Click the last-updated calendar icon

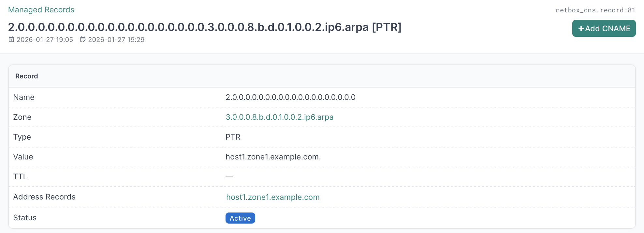[x=83, y=39]
